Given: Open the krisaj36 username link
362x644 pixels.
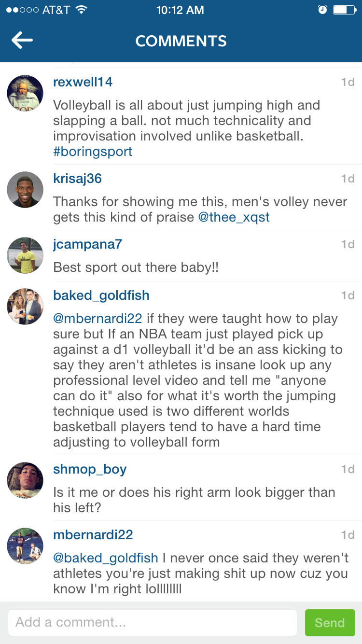Looking at the screenshot, I should [x=77, y=179].
